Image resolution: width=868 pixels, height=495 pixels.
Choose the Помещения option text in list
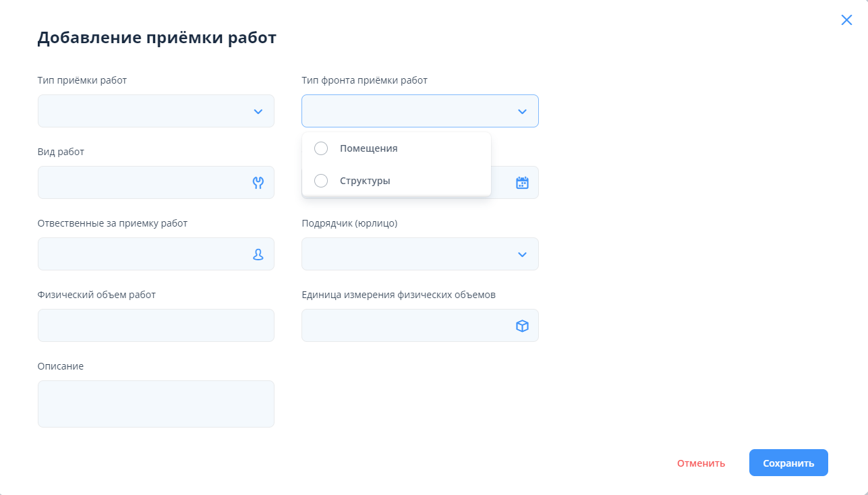[368, 148]
